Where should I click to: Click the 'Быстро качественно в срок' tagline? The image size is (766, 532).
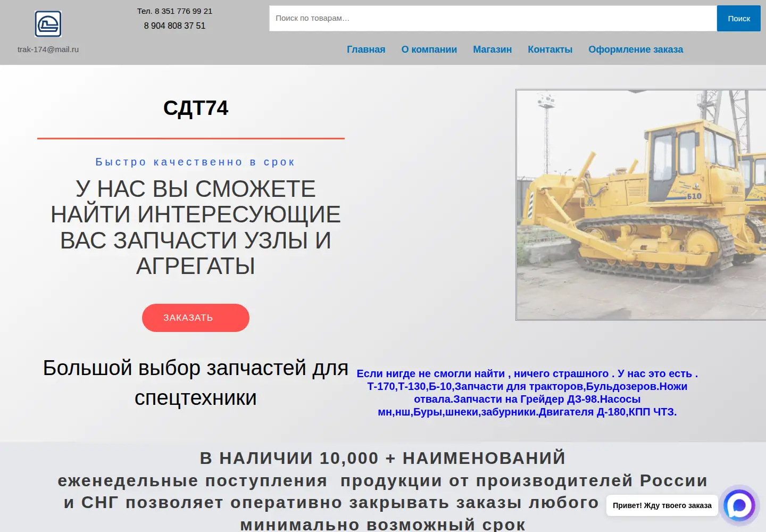tap(195, 162)
